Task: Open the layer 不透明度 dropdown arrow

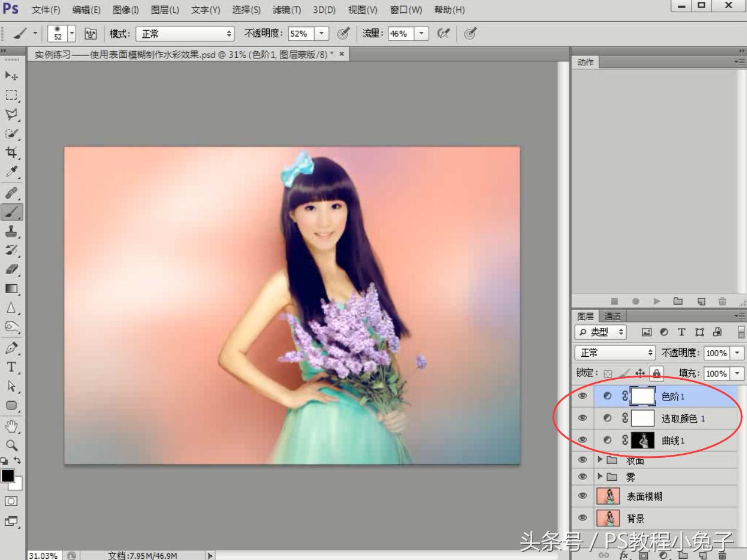Action: (x=738, y=353)
